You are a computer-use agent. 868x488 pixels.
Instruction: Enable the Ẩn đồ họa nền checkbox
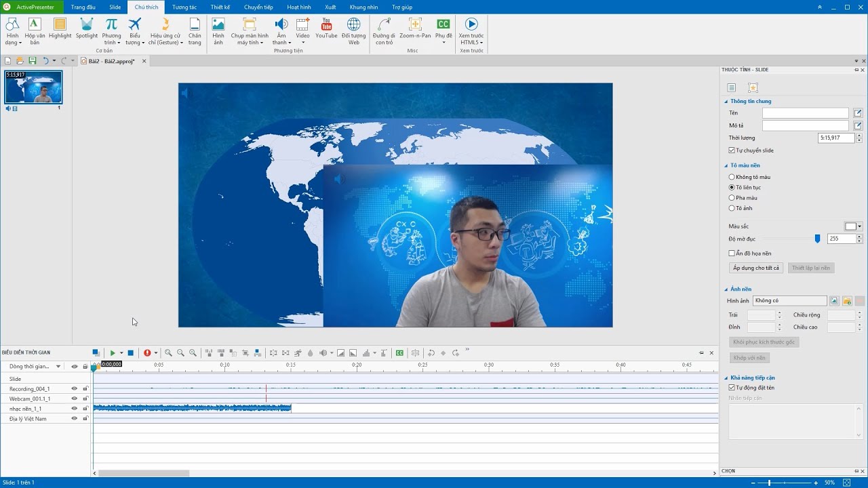732,253
